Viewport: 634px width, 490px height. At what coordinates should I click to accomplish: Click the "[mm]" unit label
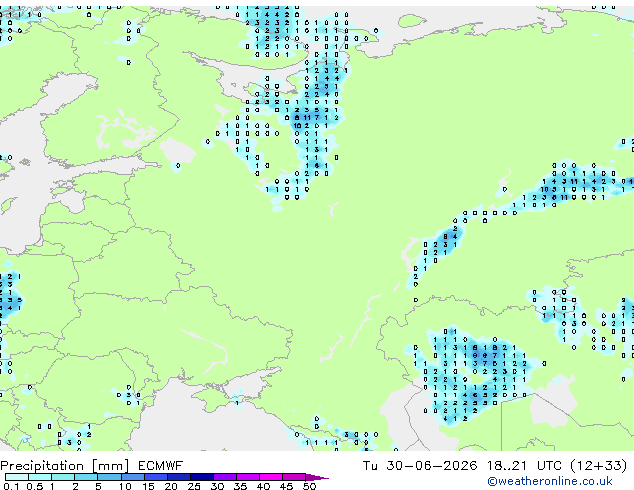[x=110, y=466]
